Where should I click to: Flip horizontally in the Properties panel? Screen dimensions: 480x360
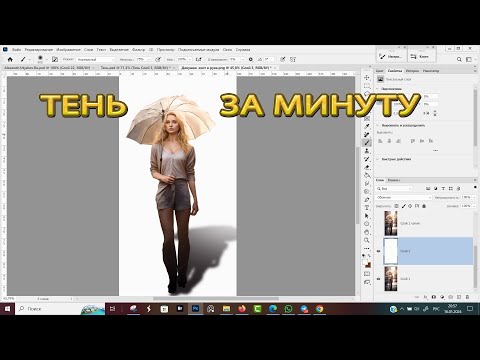[x=426, y=113]
